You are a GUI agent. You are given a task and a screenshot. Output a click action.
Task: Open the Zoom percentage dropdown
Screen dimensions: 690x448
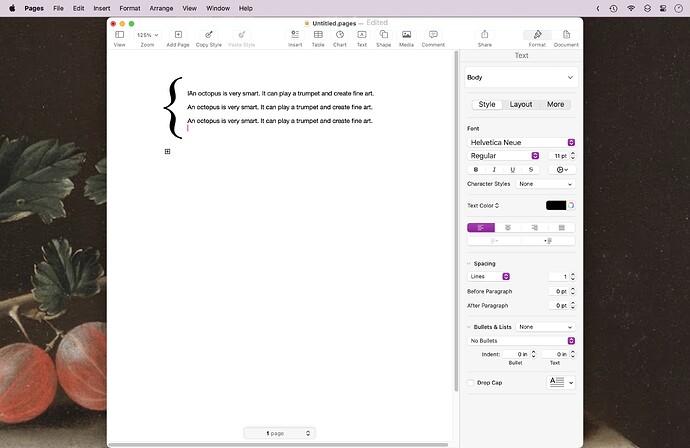click(147, 35)
